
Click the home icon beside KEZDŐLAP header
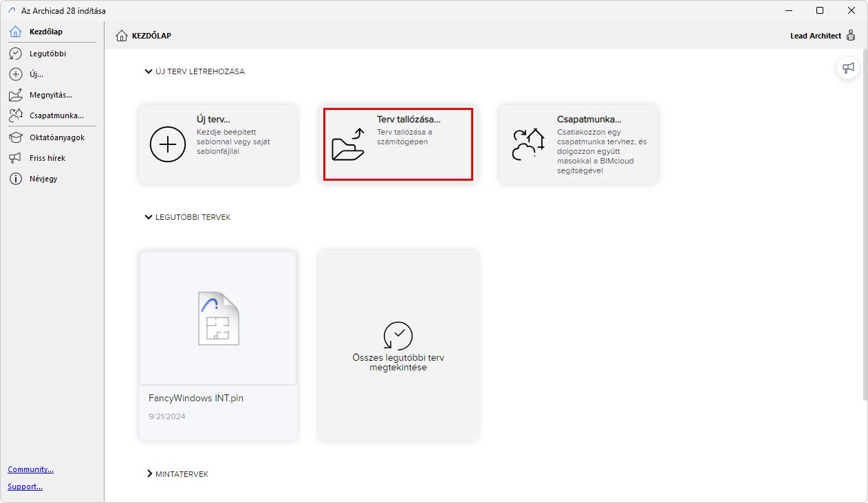(122, 36)
